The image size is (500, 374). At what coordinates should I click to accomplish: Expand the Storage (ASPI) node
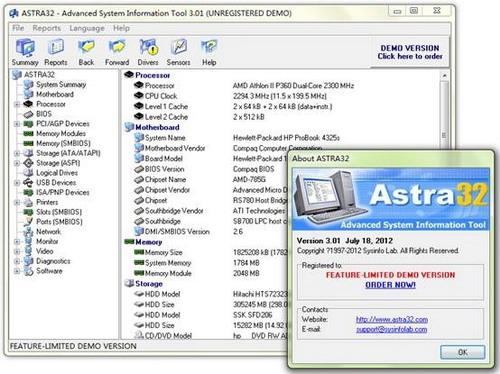pyautogui.click(x=17, y=163)
